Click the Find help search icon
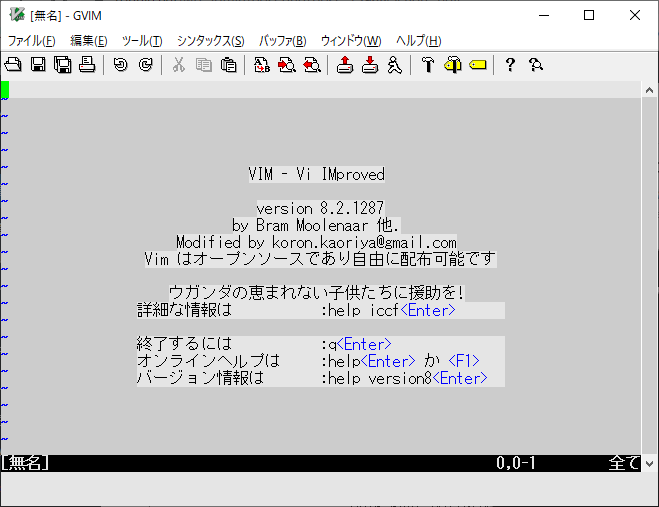659x507 pixels. [x=535, y=65]
